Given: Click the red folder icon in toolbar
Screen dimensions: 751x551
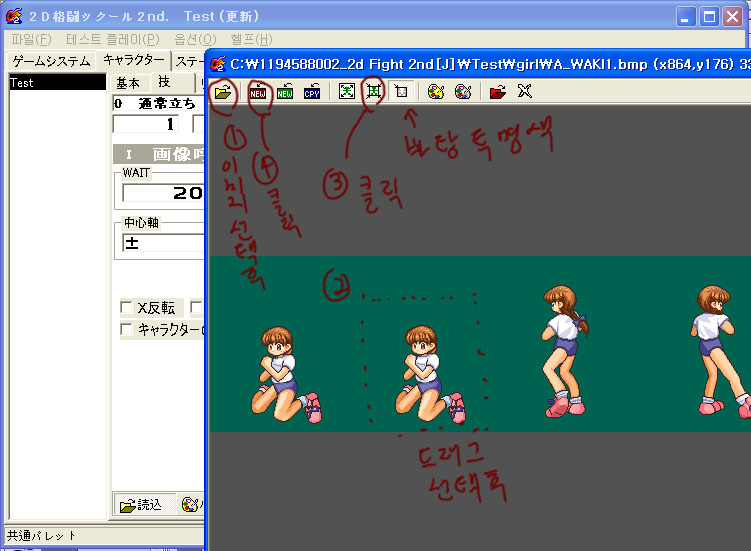Looking at the screenshot, I should pos(498,92).
